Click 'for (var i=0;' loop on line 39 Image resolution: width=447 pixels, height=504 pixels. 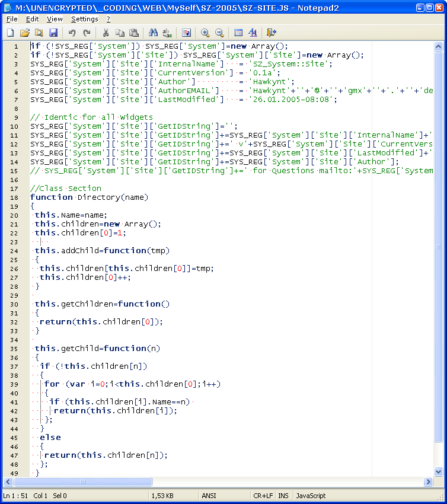click(x=76, y=384)
